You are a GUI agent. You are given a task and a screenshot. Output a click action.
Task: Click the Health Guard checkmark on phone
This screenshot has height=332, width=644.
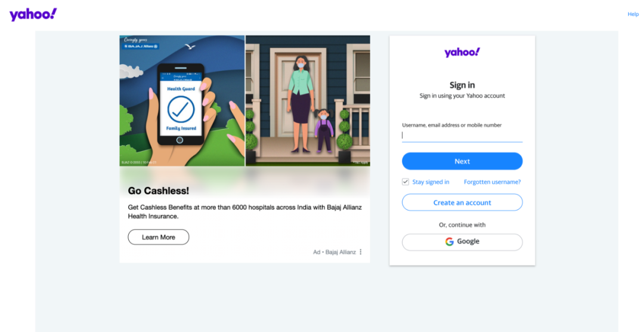coord(181,109)
